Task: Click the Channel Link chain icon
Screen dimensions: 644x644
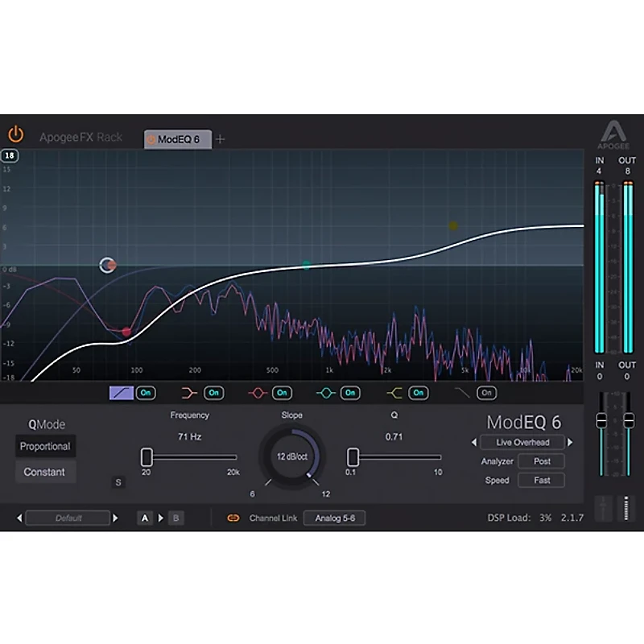Action: pyautogui.click(x=232, y=518)
